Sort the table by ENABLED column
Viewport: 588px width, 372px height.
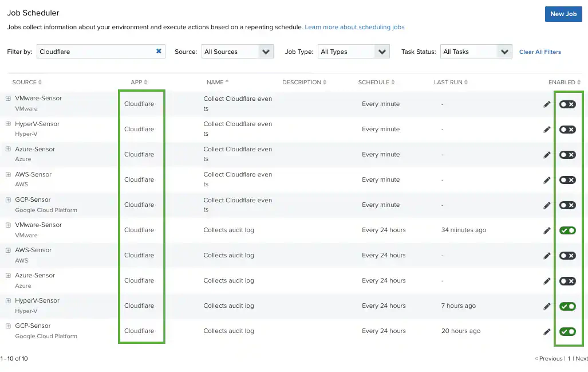[x=565, y=82]
